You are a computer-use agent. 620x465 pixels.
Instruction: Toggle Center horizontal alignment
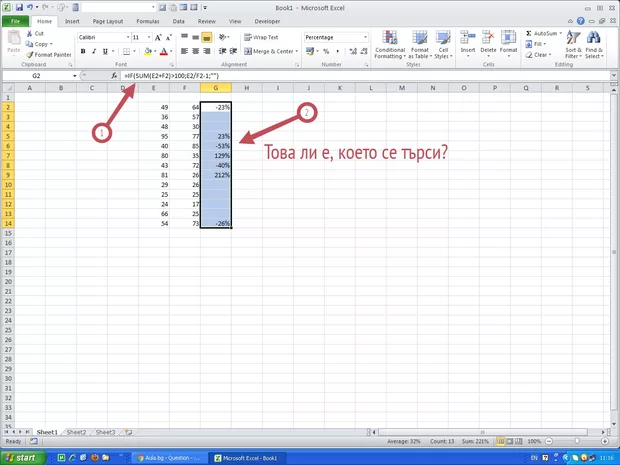195,51
